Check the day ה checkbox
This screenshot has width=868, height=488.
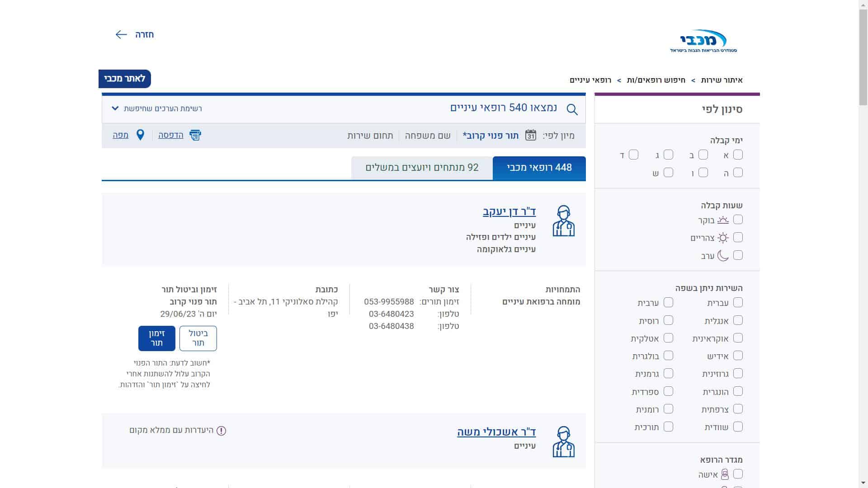(x=738, y=172)
